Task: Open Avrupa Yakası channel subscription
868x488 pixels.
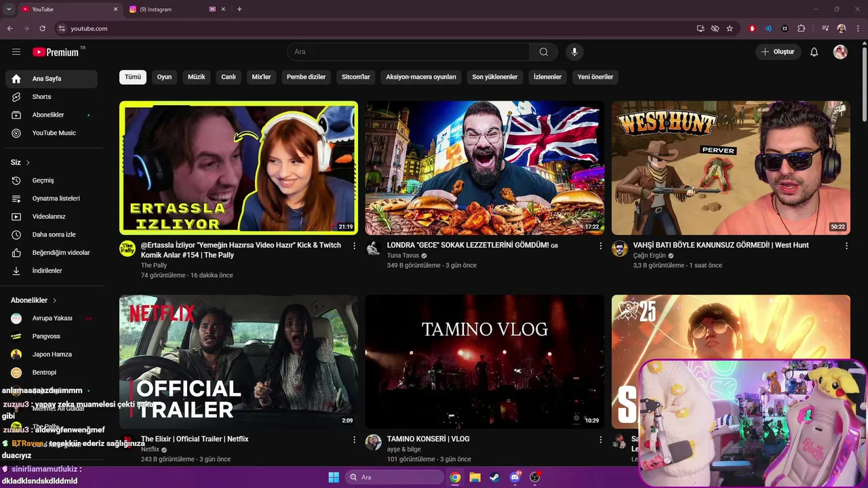Action: coord(52,318)
